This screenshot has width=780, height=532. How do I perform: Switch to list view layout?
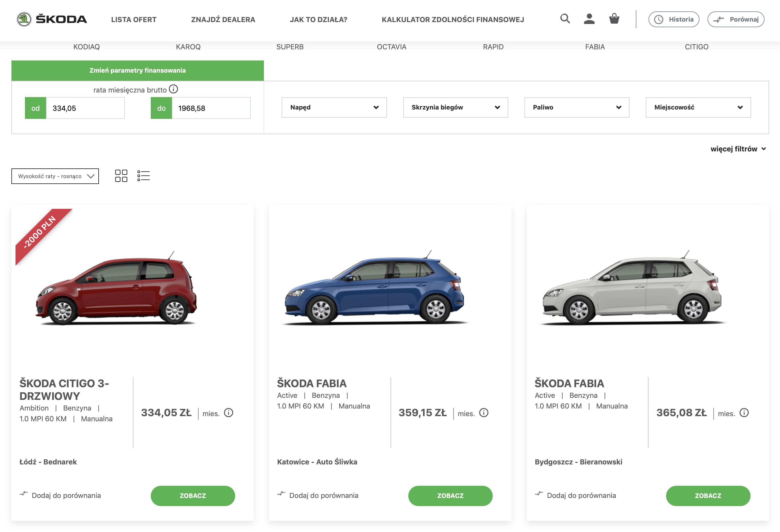coord(143,176)
